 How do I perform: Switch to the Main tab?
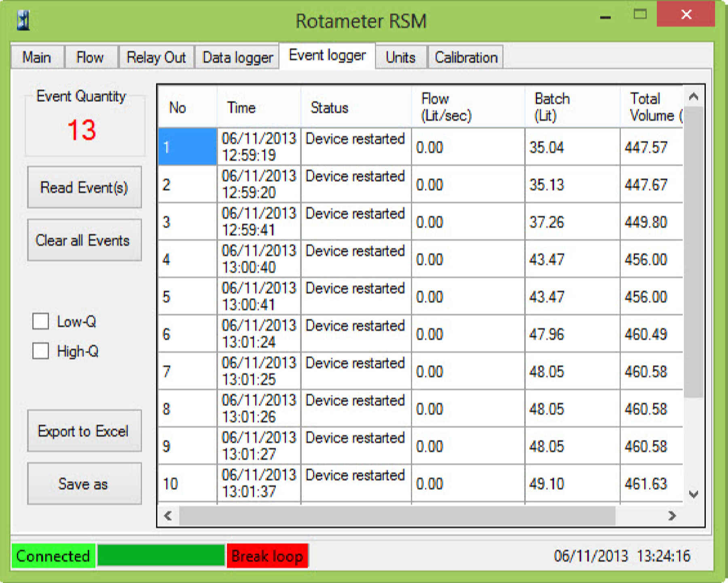point(37,57)
